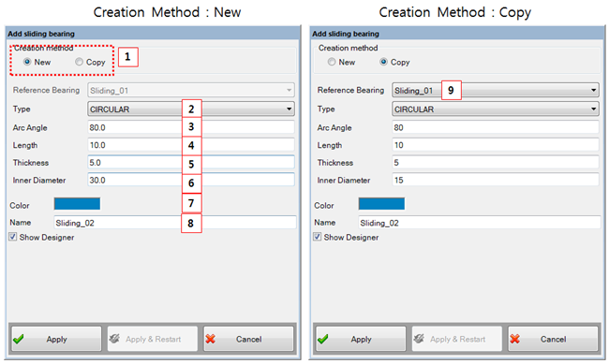This screenshot has width=609, height=364.
Task: Click Inner Diameter field showing 30.0
Action: [191, 180]
